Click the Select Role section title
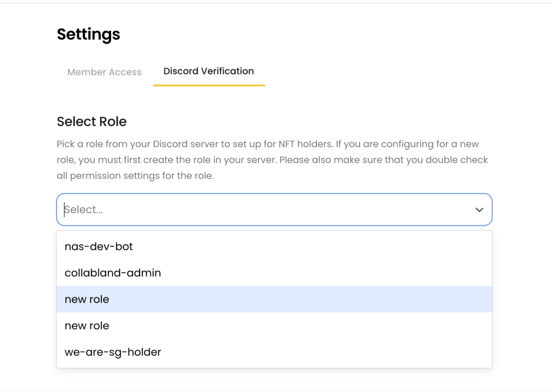The image size is (552, 392). [x=92, y=121]
